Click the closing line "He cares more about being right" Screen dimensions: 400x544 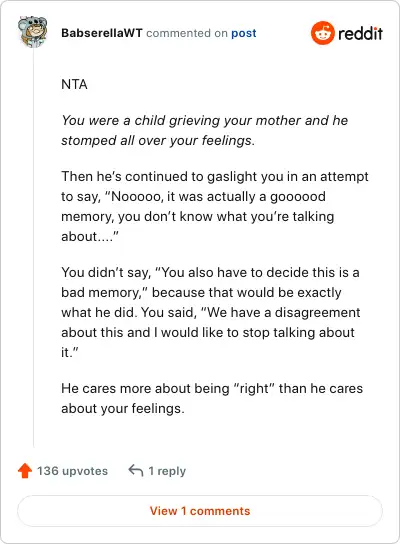click(x=212, y=398)
